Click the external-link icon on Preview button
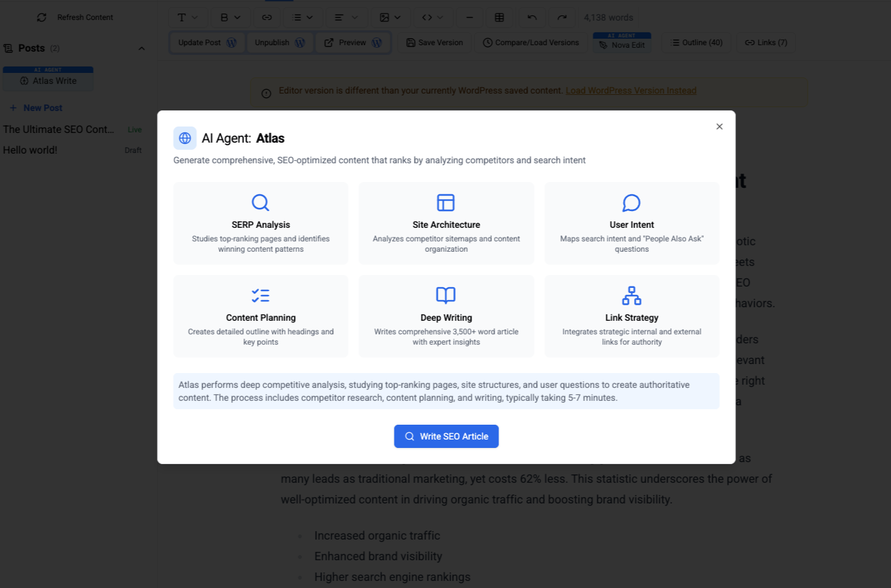The image size is (891, 588). click(x=329, y=43)
